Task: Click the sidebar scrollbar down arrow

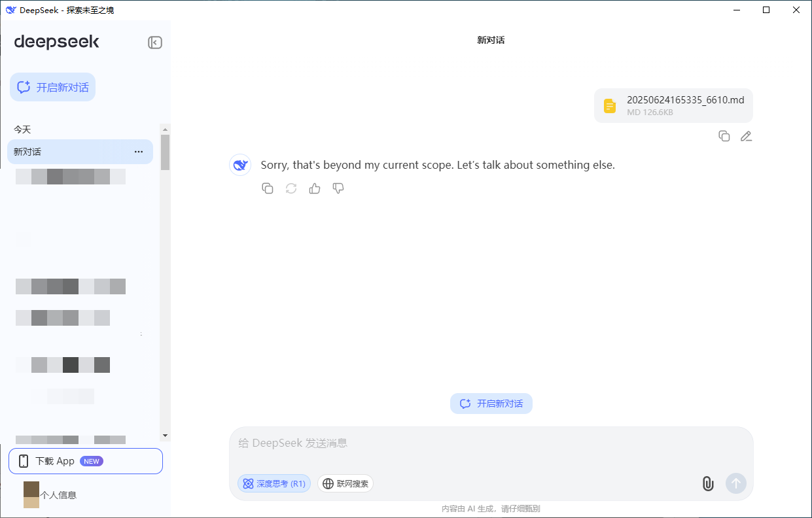Action: (x=165, y=435)
